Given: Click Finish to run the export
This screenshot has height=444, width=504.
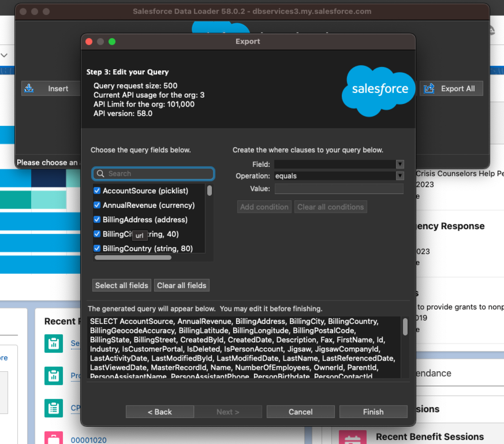Looking at the screenshot, I should (x=373, y=412).
